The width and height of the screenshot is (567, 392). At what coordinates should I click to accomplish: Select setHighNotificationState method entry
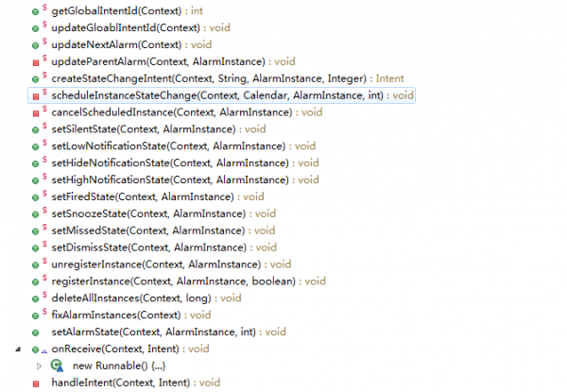[185, 179]
